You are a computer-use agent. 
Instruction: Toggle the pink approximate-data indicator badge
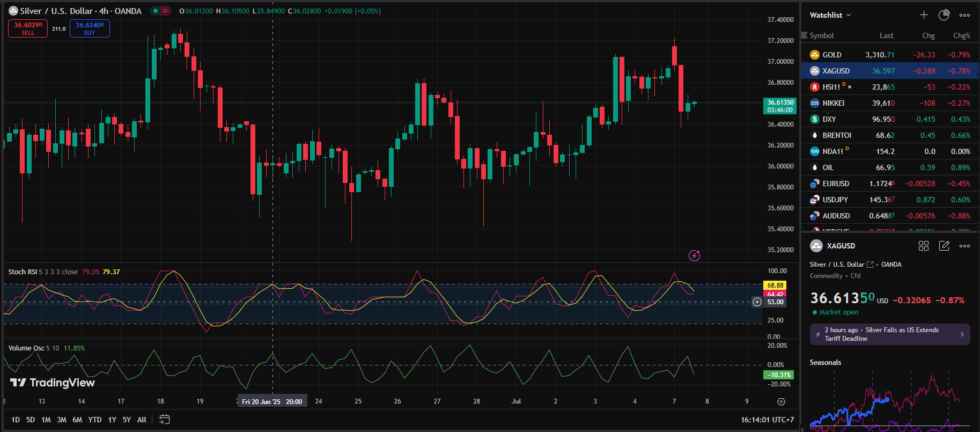tap(165, 11)
